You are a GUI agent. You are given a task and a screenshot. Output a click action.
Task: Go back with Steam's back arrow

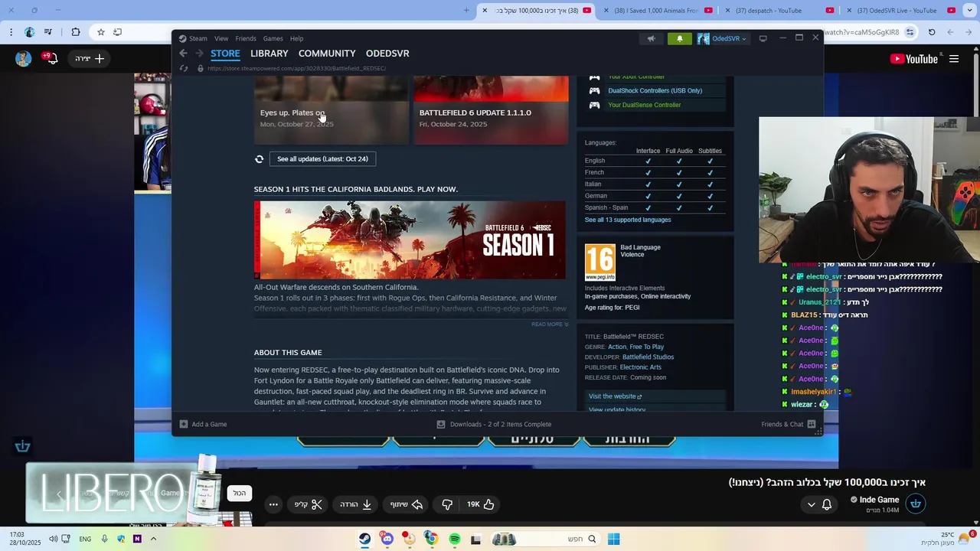coord(183,54)
